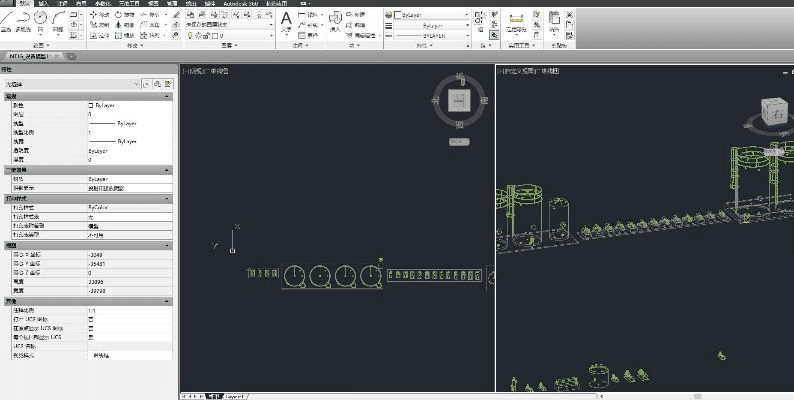Toggle the layer lightbulb on/off icon
The width and height of the screenshot is (794, 400).
pyautogui.click(x=191, y=36)
